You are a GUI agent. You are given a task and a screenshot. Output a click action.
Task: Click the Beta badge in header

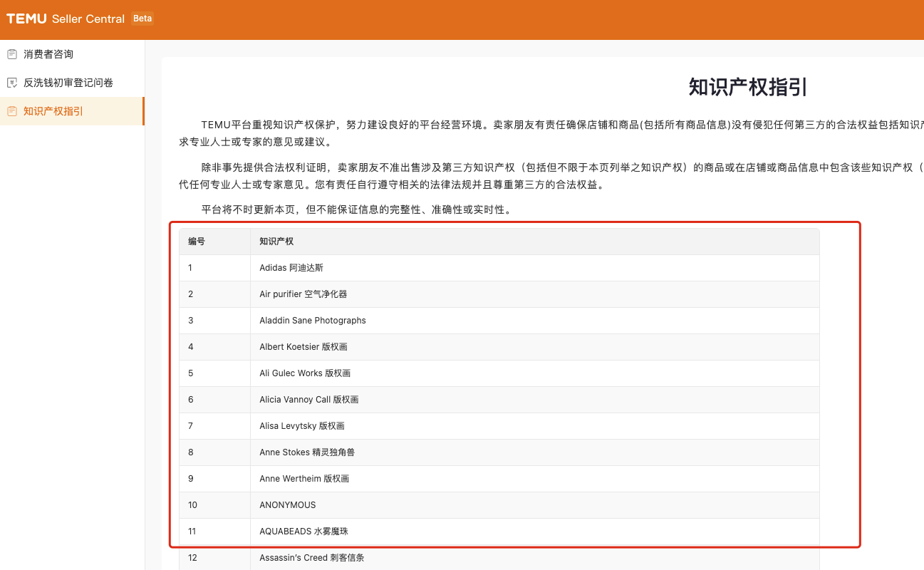pos(142,19)
